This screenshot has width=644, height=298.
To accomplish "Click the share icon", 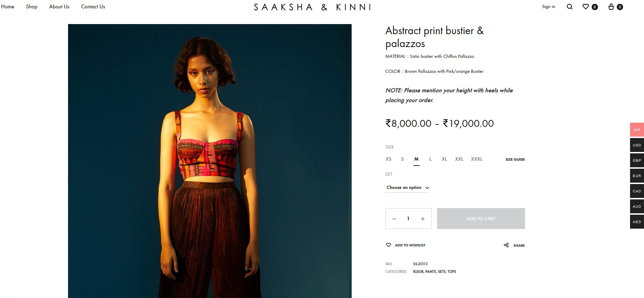I will coord(506,245).
